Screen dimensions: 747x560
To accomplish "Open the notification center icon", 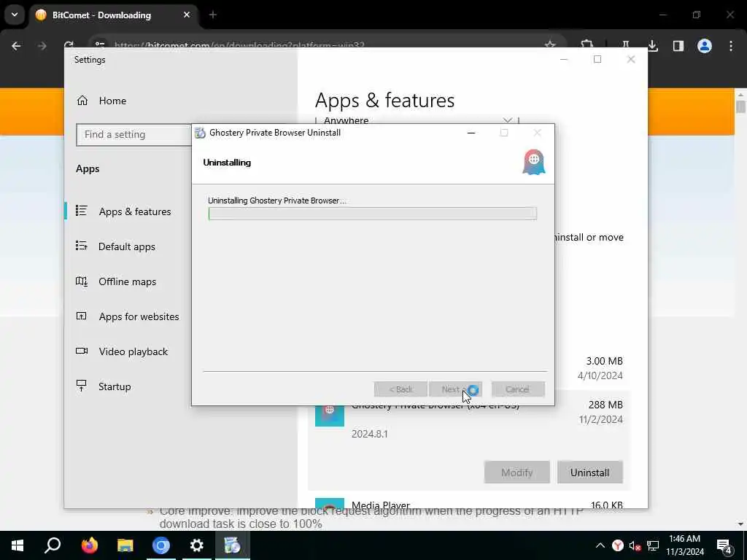I will [x=724, y=546].
